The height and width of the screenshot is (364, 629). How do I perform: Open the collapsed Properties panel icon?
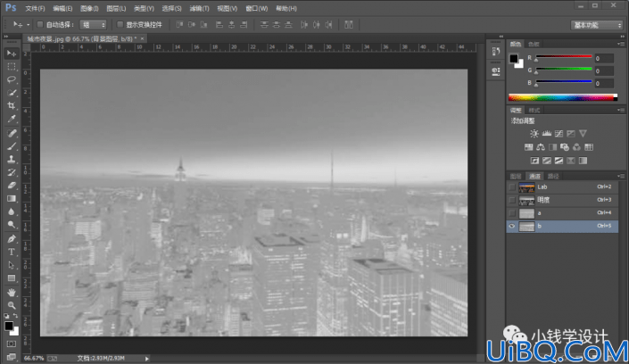pos(496,71)
